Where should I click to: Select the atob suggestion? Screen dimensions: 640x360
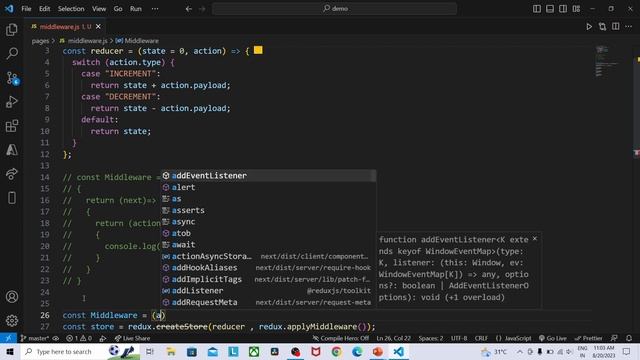click(x=268, y=233)
